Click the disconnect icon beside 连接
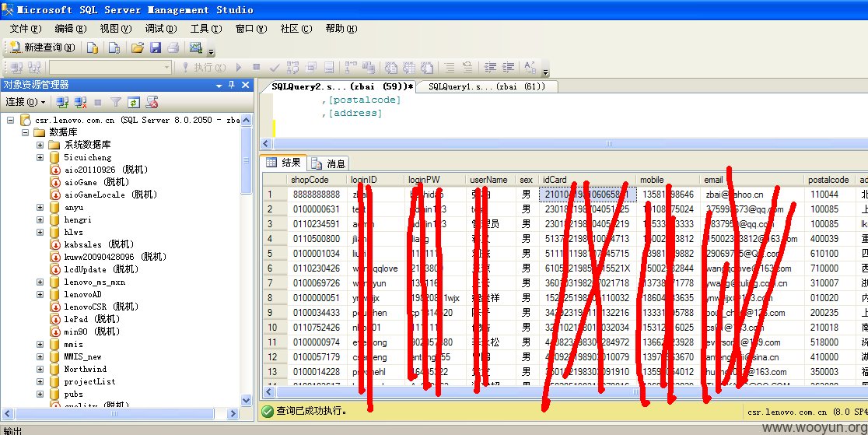The height and width of the screenshot is (435, 868). pos(81,102)
